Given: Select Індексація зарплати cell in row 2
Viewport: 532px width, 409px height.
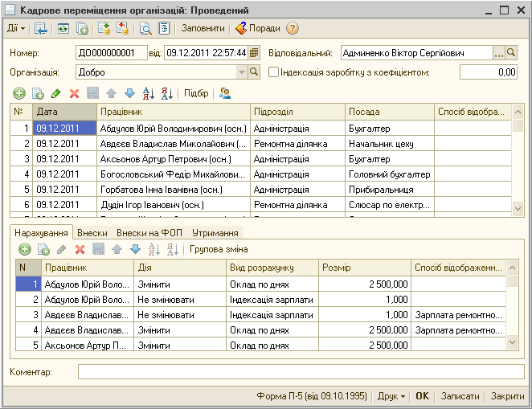Looking at the screenshot, I should [272, 300].
